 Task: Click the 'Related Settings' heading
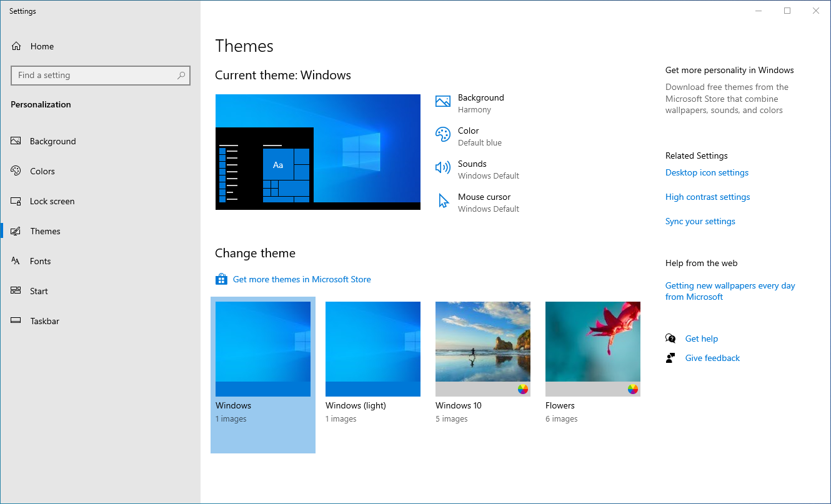[697, 156]
